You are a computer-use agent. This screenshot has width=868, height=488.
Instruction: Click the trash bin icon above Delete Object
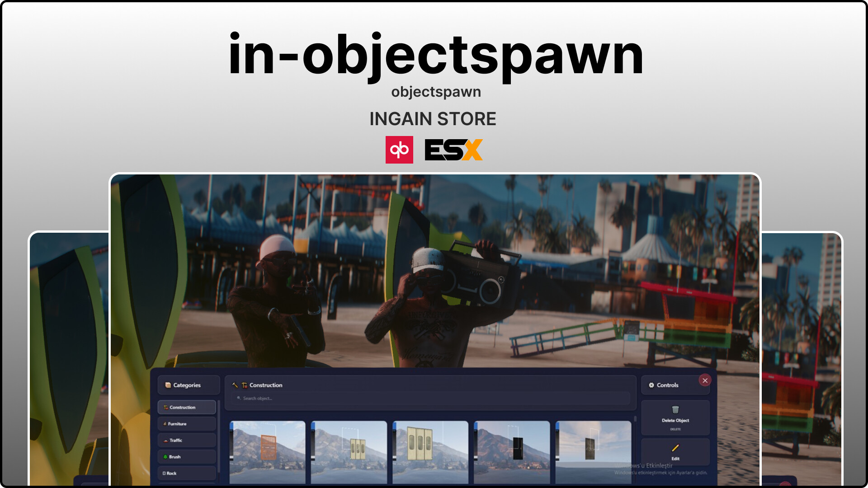675,410
